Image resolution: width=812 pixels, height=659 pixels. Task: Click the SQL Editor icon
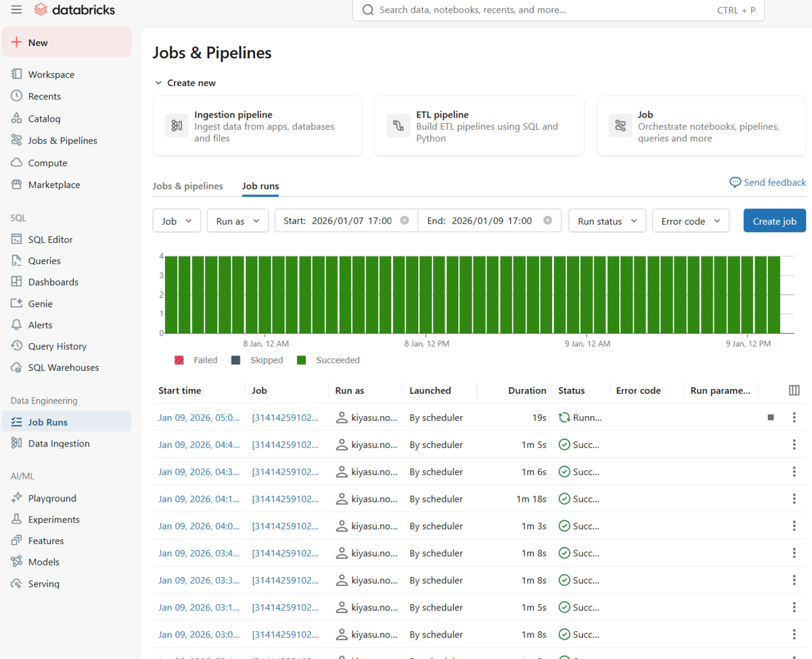tap(16, 240)
